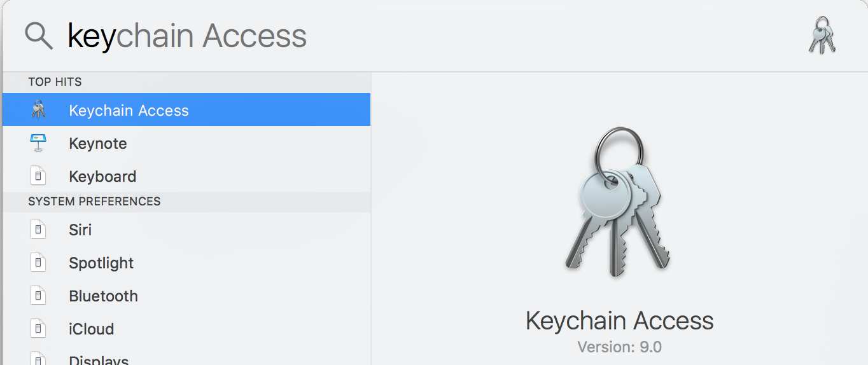868x365 pixels.
Task: Click the Keynote podium icon in results
Action: 39,143
